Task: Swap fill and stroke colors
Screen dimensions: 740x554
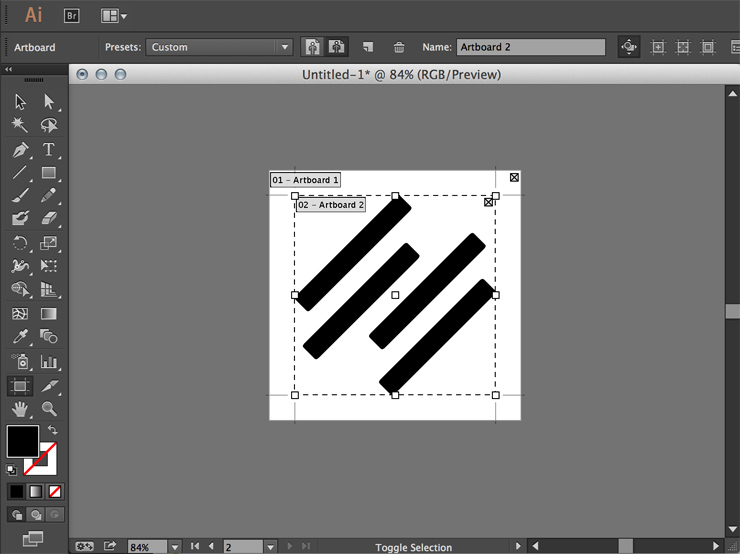Action: (x=52, y=430)
